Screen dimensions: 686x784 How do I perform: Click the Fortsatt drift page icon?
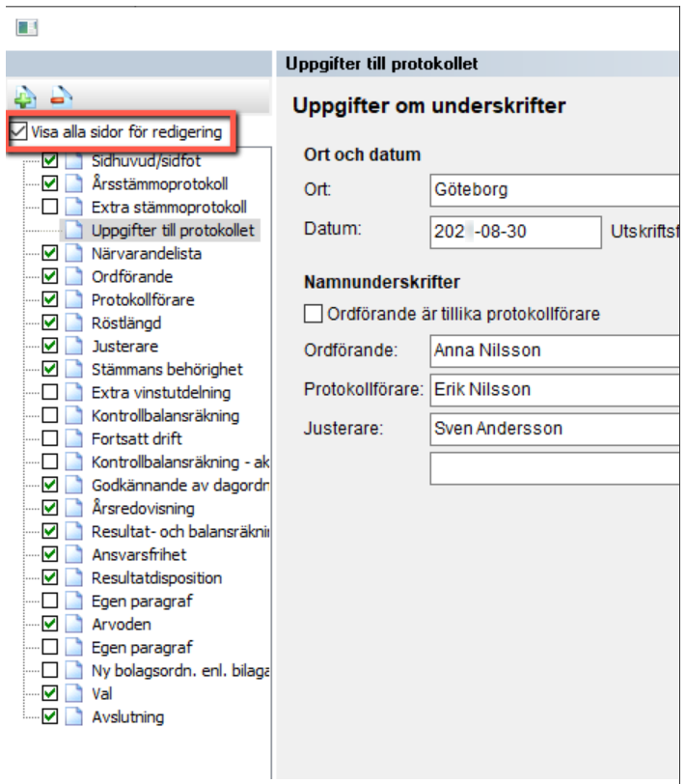tap(74, 438)
